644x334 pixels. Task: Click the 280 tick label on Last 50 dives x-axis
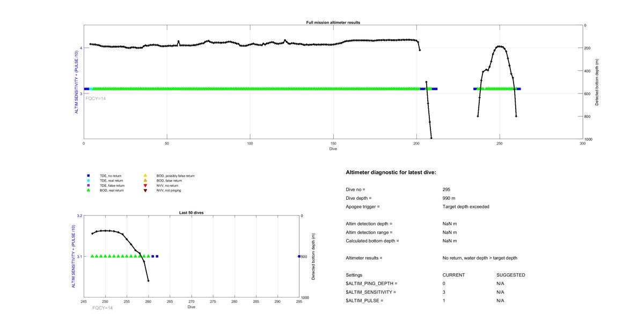pos(235,302)
